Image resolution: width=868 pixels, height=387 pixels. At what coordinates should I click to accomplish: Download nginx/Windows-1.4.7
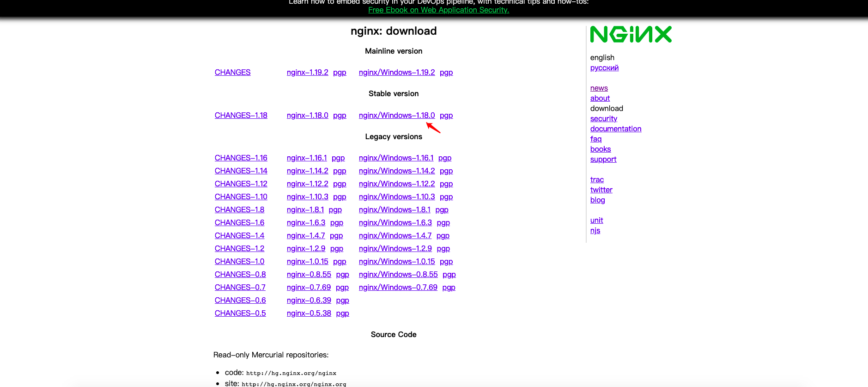(x=395, y=236)
